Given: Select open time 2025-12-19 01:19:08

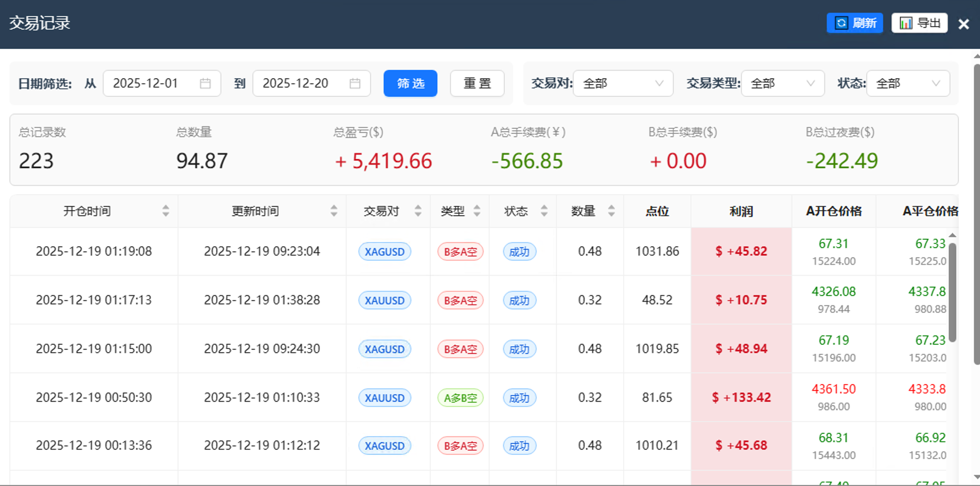Looking at the screenshot, I should (94, 251).
